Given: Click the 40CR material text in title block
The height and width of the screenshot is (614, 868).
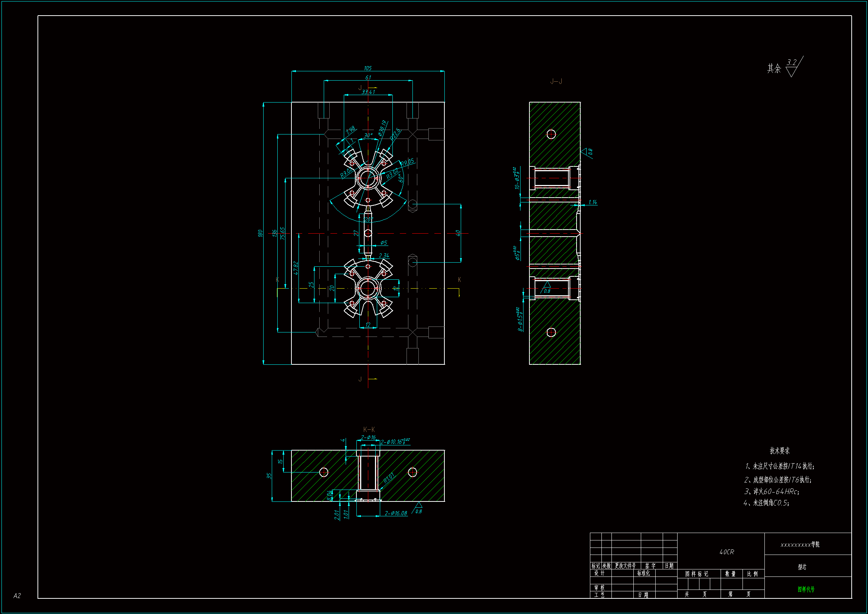Looking at the screenshot, I should [726, 552].
